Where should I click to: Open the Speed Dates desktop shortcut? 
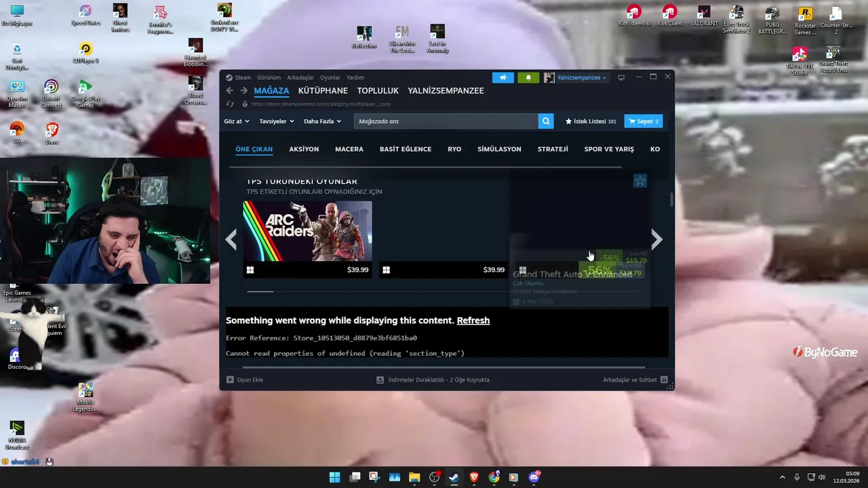pos(85,16)
